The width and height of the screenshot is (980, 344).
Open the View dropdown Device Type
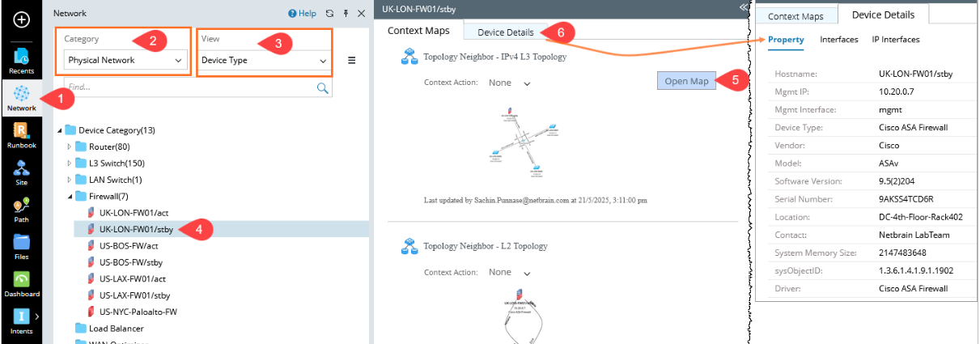click(x=265, y=60)
